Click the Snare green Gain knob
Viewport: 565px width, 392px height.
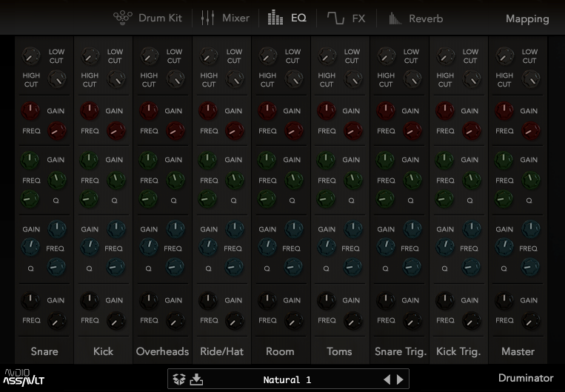click(x=30, y=160)
